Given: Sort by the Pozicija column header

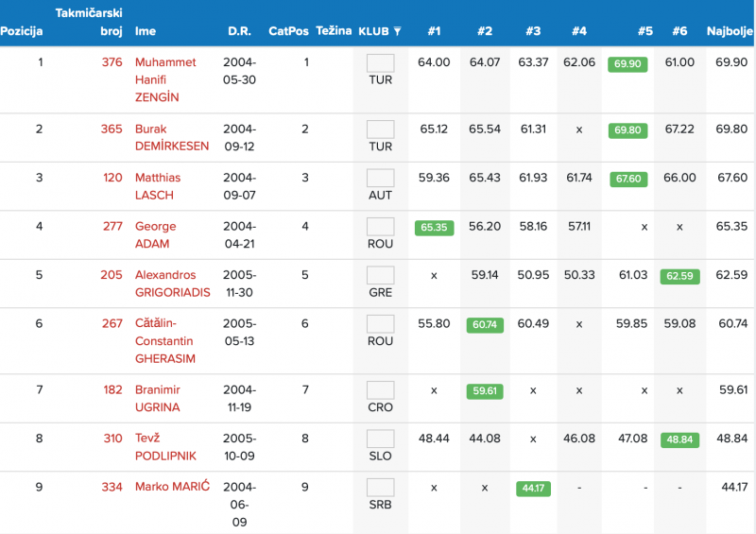Looking at the screenshot, I should (x=22, y=31).
